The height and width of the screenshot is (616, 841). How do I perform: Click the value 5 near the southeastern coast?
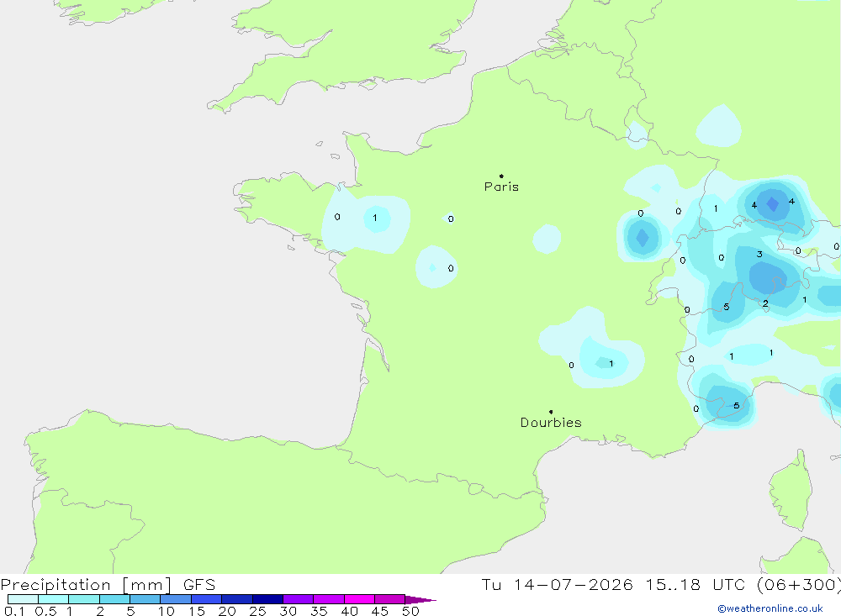click(737, 405)
